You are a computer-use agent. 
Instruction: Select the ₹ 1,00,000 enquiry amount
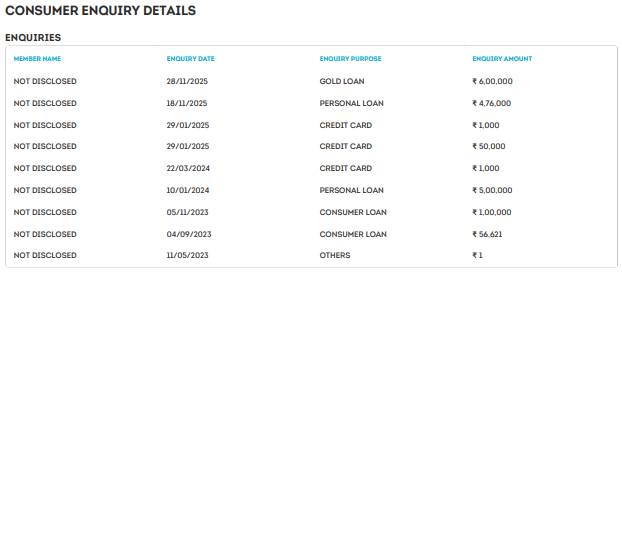point(492,213)
